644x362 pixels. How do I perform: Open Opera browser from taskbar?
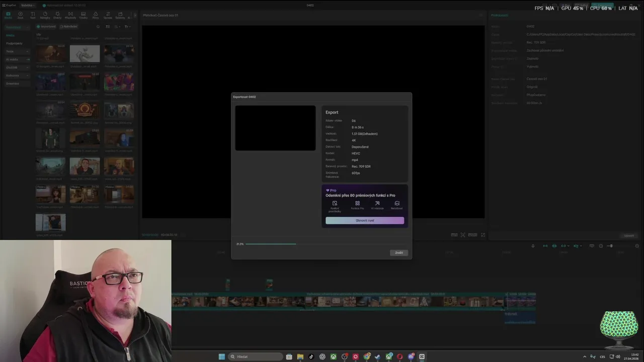pyautogui.click(x=400, y=356)
